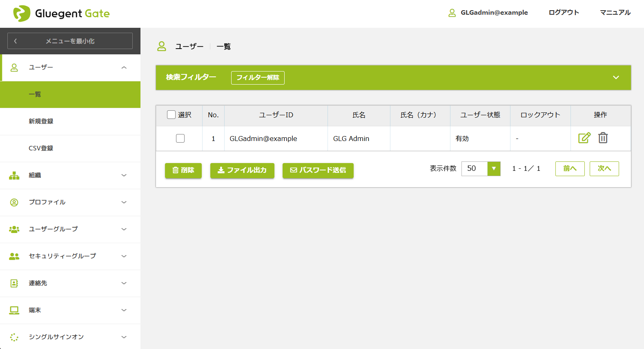Click the メニューを最小化 button
This screenshot has height=349, width=644.
click(x=70, y=41)
